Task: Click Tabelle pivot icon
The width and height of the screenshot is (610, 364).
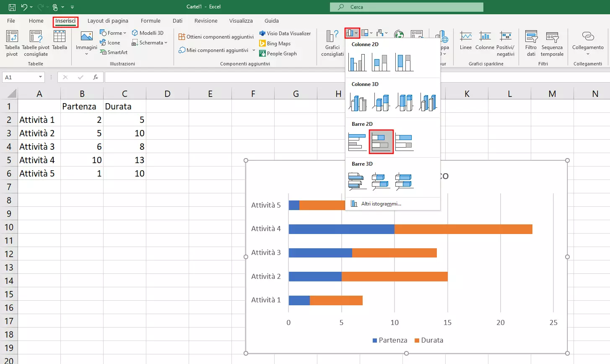Action: (x=12, y=43)
